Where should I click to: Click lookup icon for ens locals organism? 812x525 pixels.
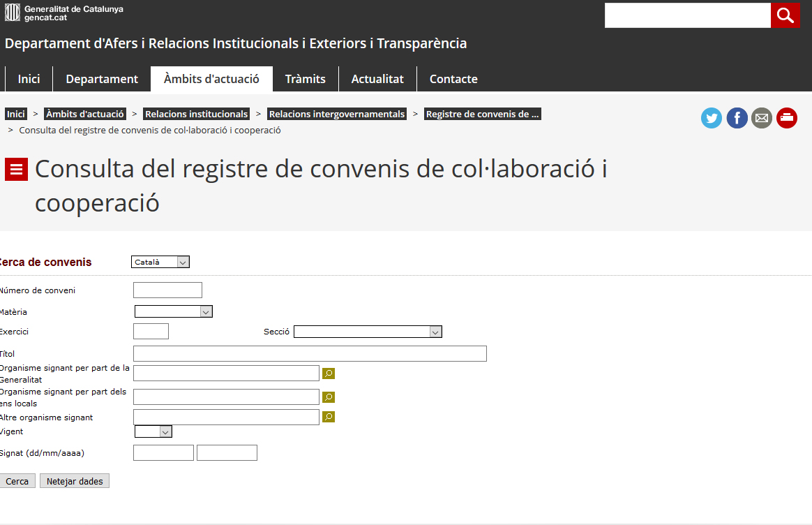(329, 397)
